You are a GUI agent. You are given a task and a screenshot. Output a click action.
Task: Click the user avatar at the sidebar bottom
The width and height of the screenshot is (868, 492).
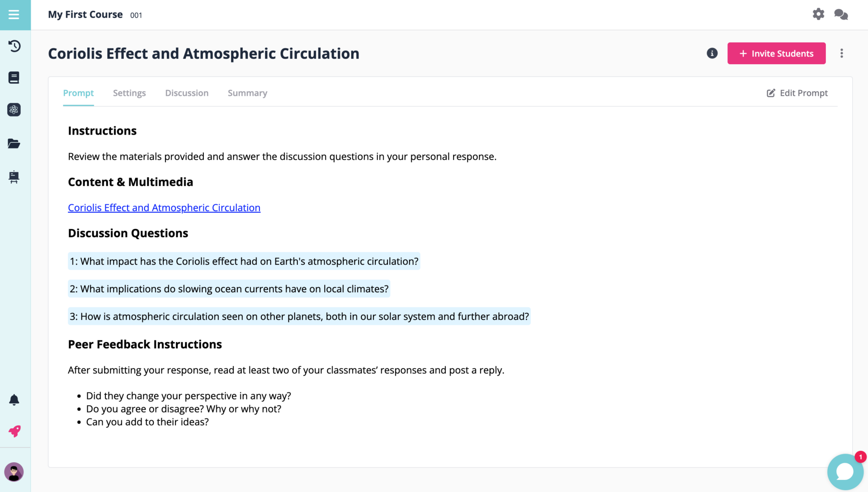point(14,472)
